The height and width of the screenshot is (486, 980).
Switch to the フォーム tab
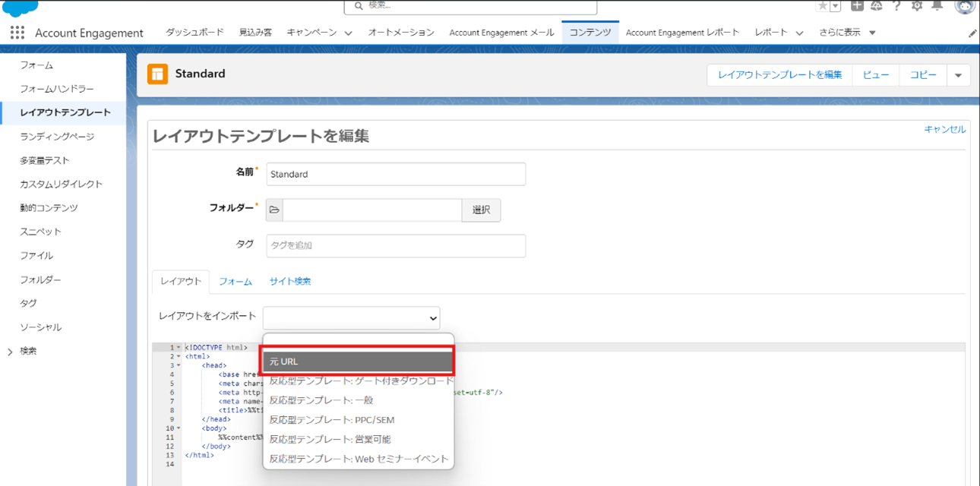236,282
